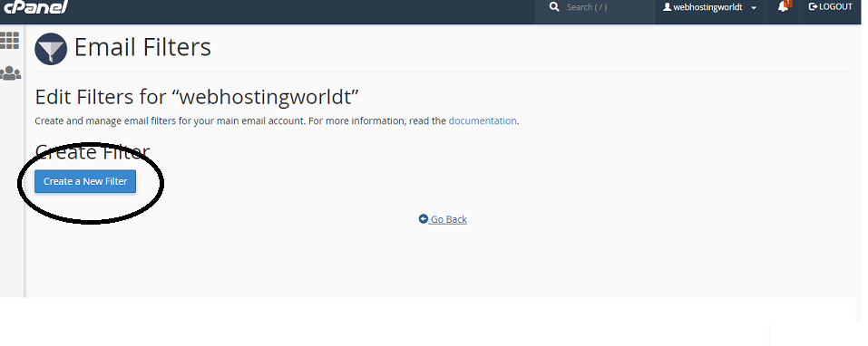Click the Edit Filters for "webhostingworldt" heading
The image size is (868, 346).
pyautogui.click(x=197, y=97)
